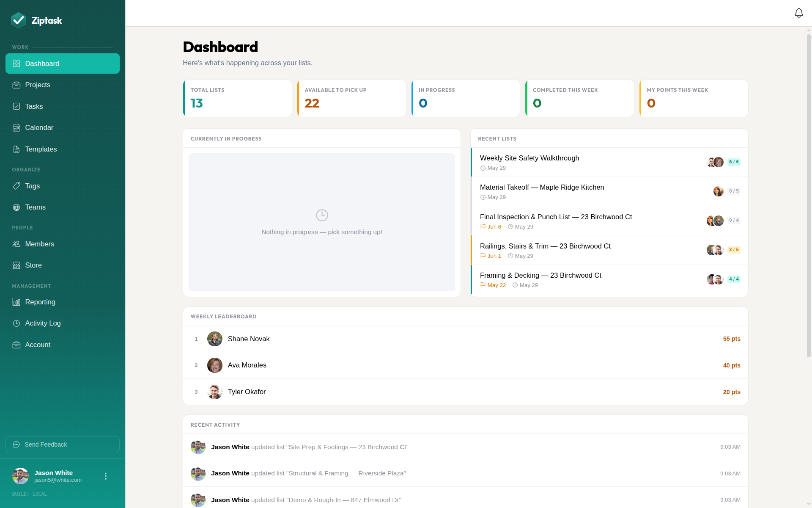This screenshot has height=508, width=812.
Task: Open Framing & Decking — 23 Birchwood Ct
Action: tap(609, 280)
